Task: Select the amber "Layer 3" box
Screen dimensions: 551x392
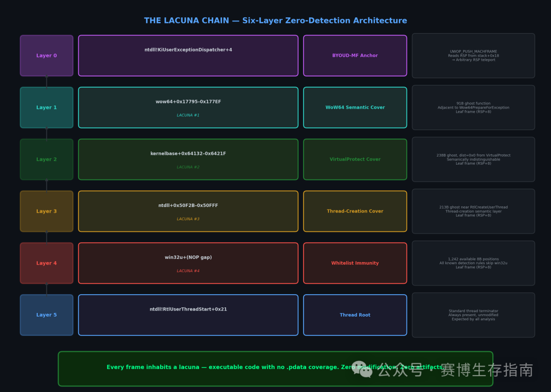Action: click(46, 211)
